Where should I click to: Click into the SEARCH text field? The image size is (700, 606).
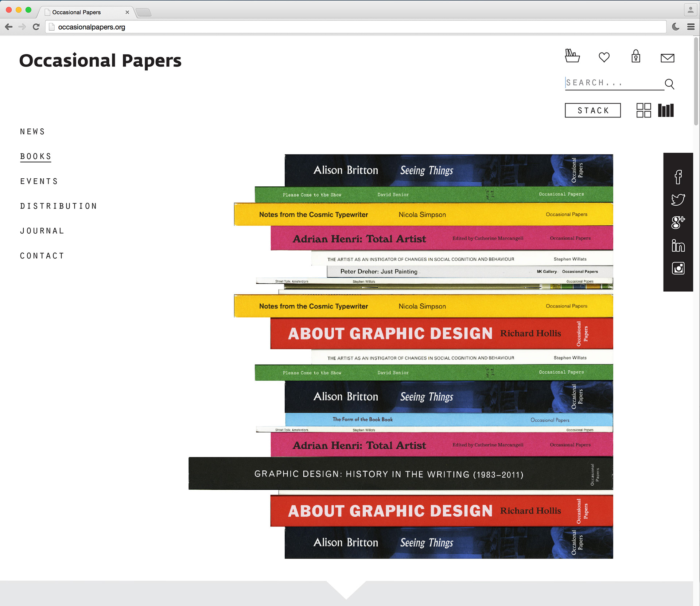click(x=612, y=83)
